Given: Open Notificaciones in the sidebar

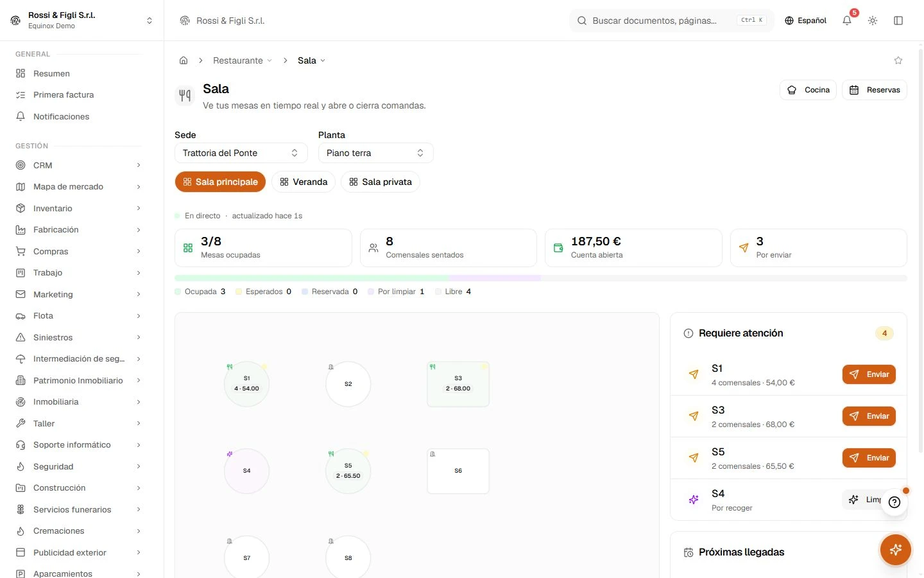Looking at the screenshot, I should [x=78, y=116].
